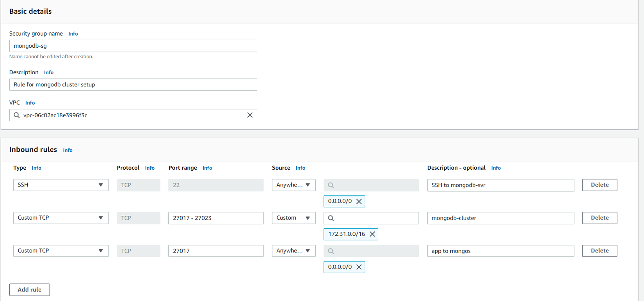Click the 27017 - 27023 port range field
Image resolution: width=644 pixels, height=301 pixels.
[x=216, y=218]
